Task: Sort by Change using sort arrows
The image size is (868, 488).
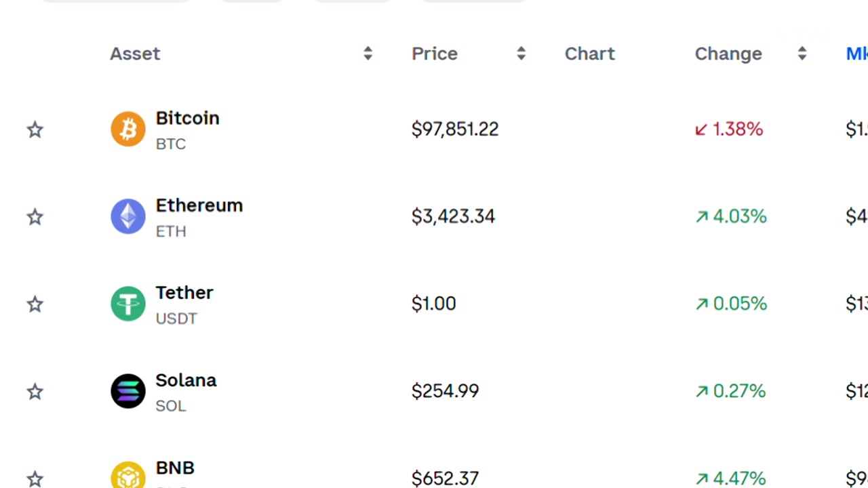Action: [x=802, y=54]
